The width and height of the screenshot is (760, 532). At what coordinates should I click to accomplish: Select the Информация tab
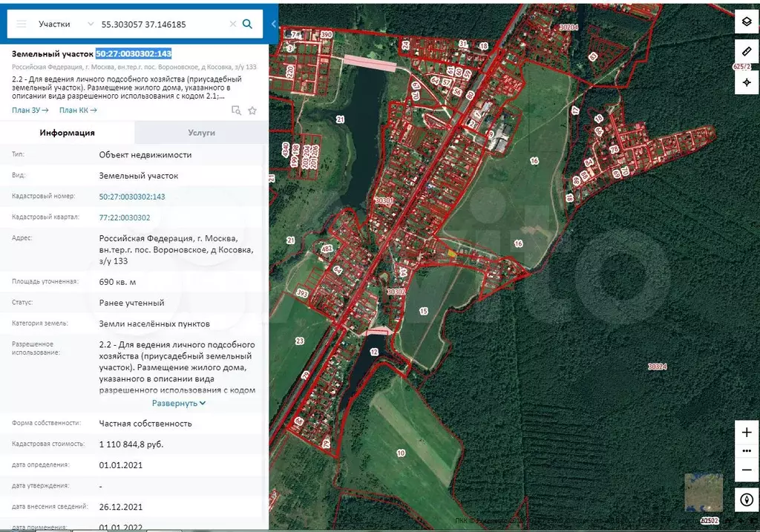[67, 133]
